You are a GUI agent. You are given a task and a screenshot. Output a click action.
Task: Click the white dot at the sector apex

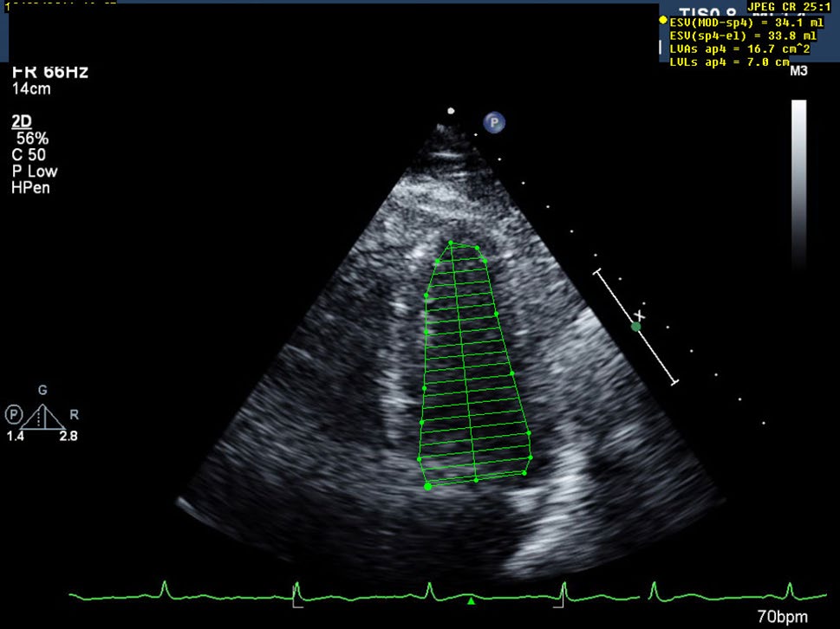tap(450, 111)
